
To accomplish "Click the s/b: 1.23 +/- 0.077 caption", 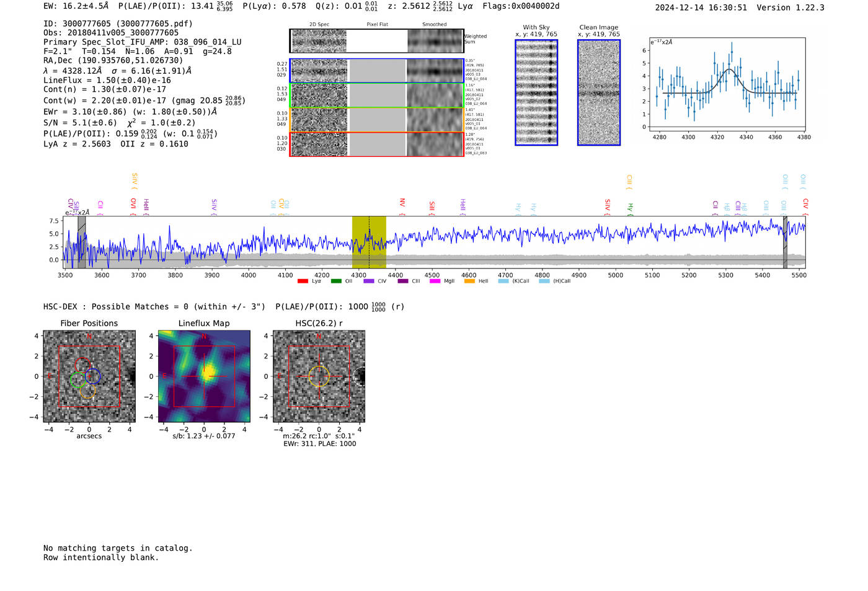I will coord(204,436).
